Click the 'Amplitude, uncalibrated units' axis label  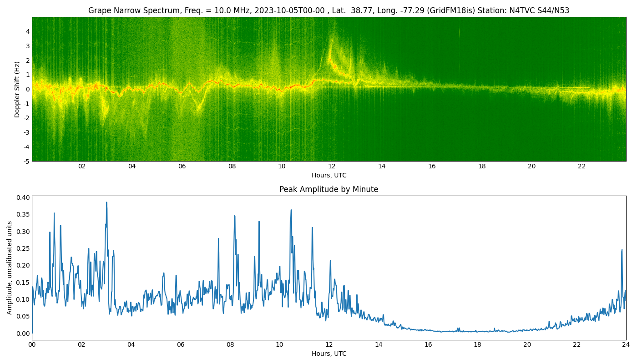10,268
